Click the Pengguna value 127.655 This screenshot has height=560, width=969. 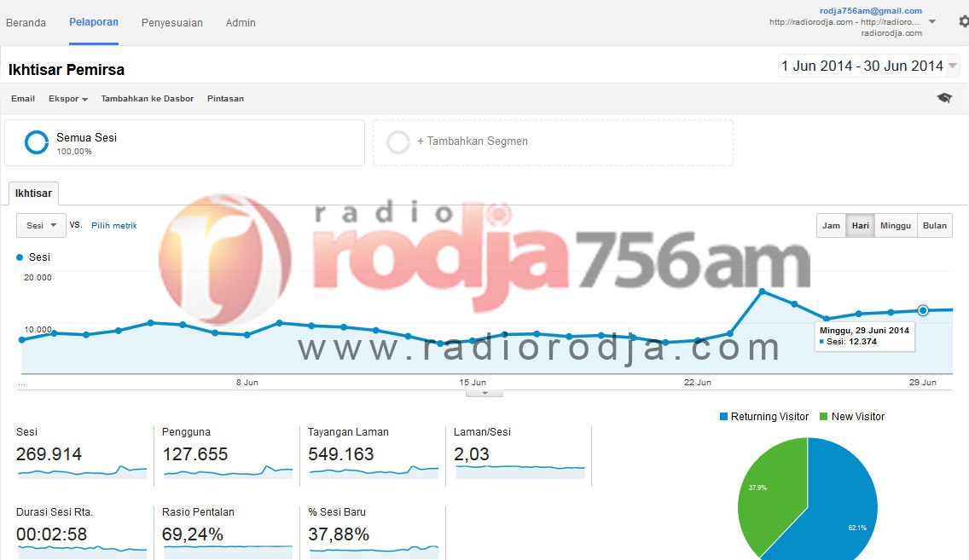pos(195,454)
